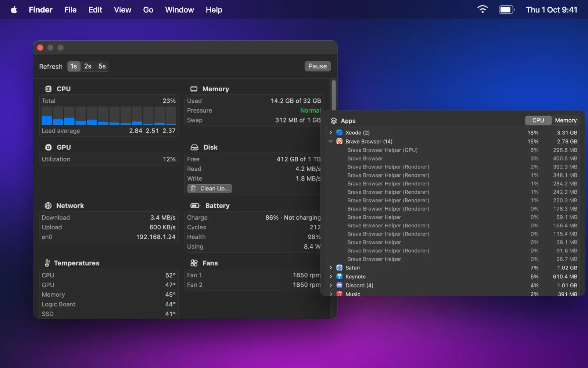The width and height of the screenshot is (588, 368).
Task: Click the Memory section icon
Action: pyautogui.click(x=194, y=89)
